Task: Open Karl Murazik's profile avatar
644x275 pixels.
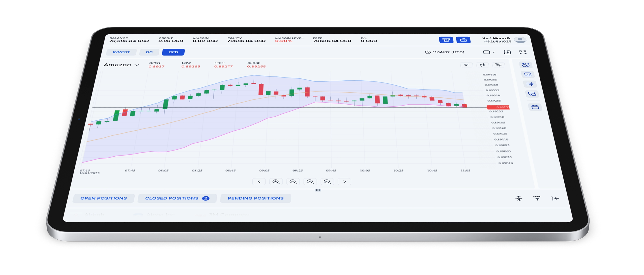Action: (x=520, y=40)
